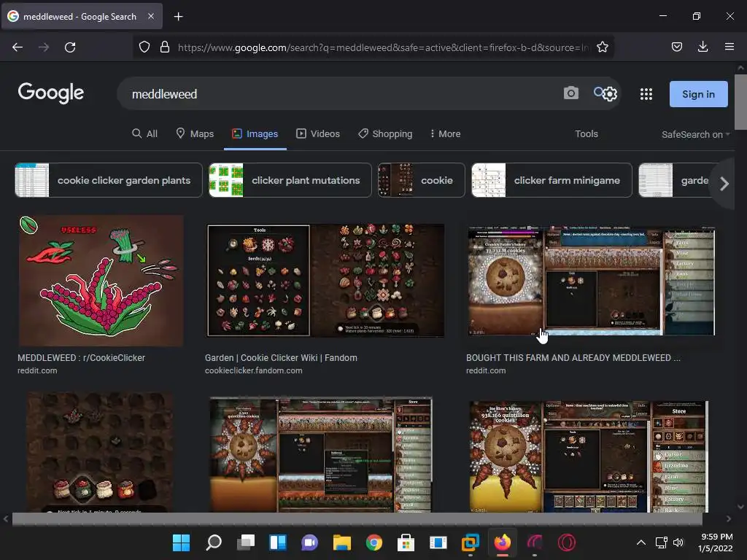Reload the current page
The width and height of the screenshot is (747, 560).
pyautogui.click(x=70, y=47)
